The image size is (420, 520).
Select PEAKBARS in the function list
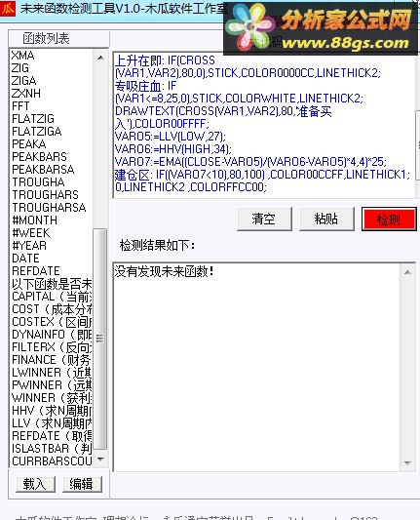[52, 156]
